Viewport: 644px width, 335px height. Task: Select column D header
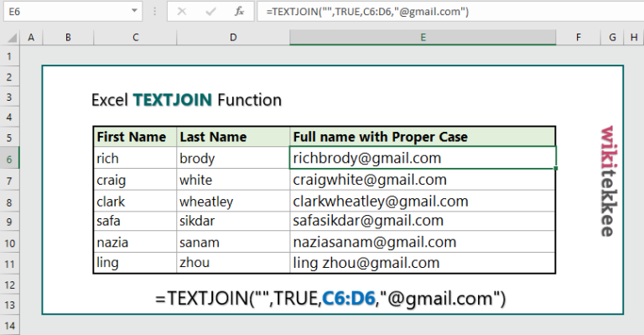click(x=233, y=38)
